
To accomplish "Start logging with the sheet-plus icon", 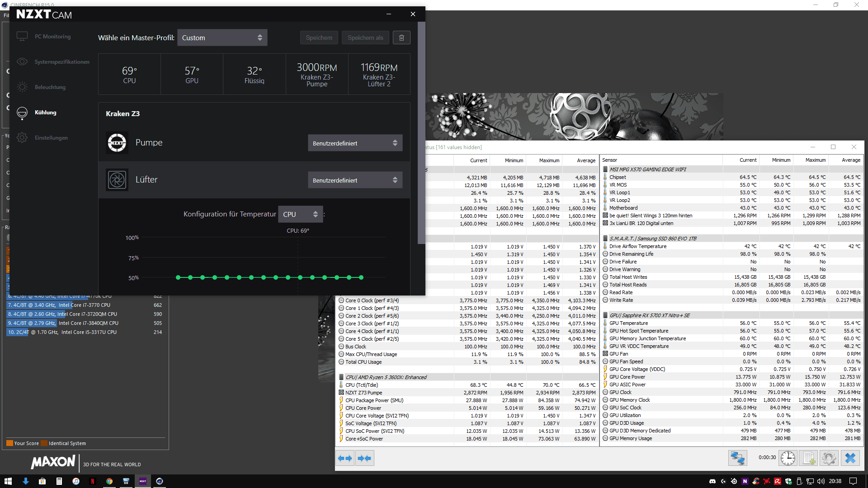I will pyautogui.click(x=809, y=458).
